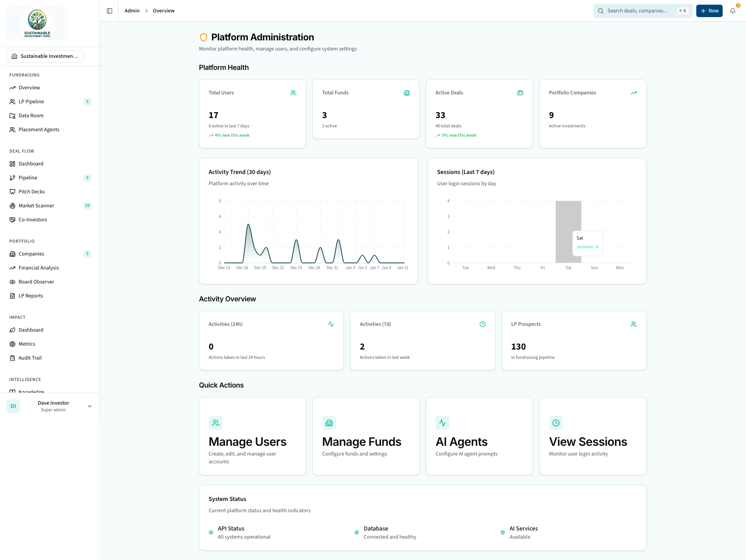Viewport: 746px width, 560px height.
Task: Click the Admin breadcrumb link
Action: tap(132, 11)
